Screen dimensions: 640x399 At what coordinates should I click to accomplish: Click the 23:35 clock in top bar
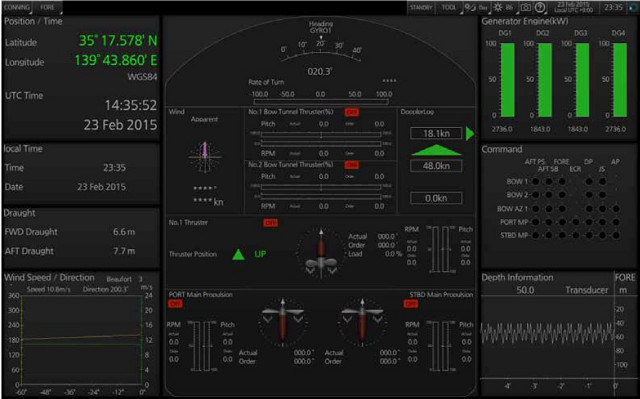613,7
